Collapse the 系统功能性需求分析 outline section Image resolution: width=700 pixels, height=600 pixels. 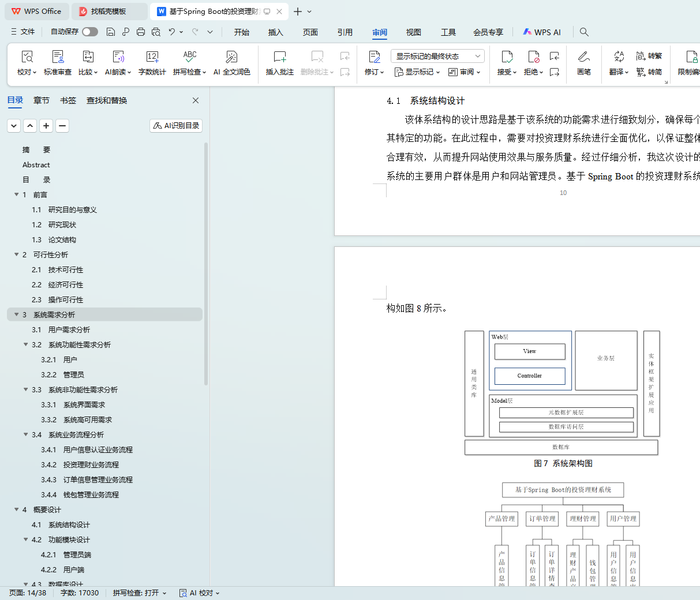tap(26, 344)
